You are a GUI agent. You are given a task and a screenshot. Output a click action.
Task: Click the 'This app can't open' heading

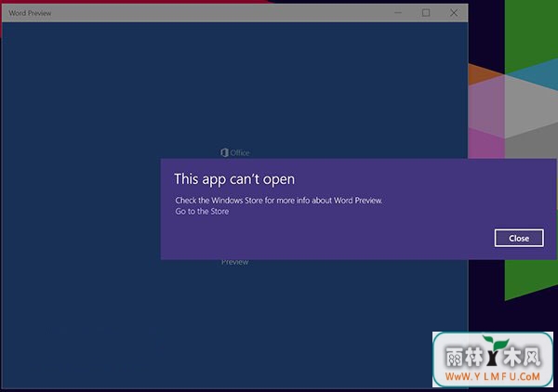pos(234,178)
